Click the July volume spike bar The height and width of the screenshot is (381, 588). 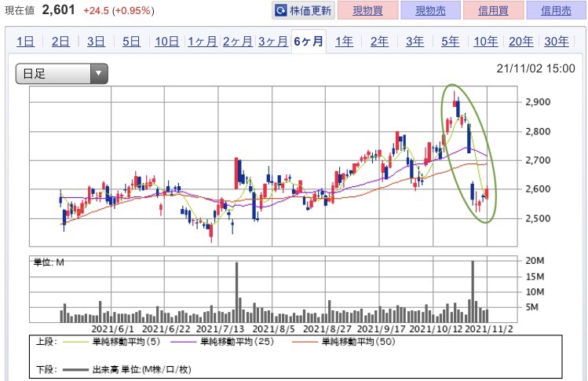point(236,292)
